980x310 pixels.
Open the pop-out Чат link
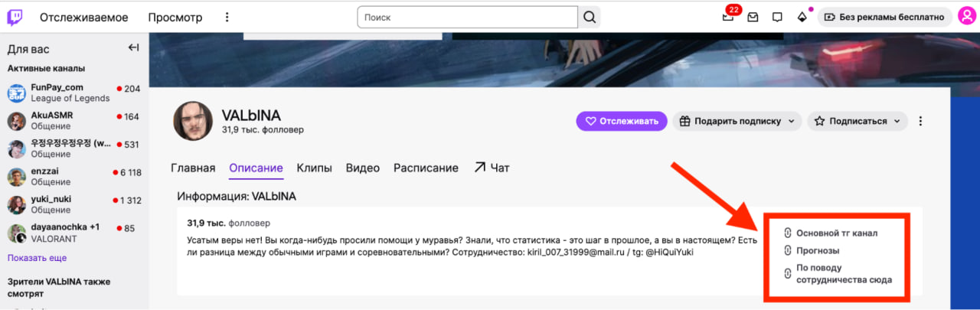[x=492, y=168]
